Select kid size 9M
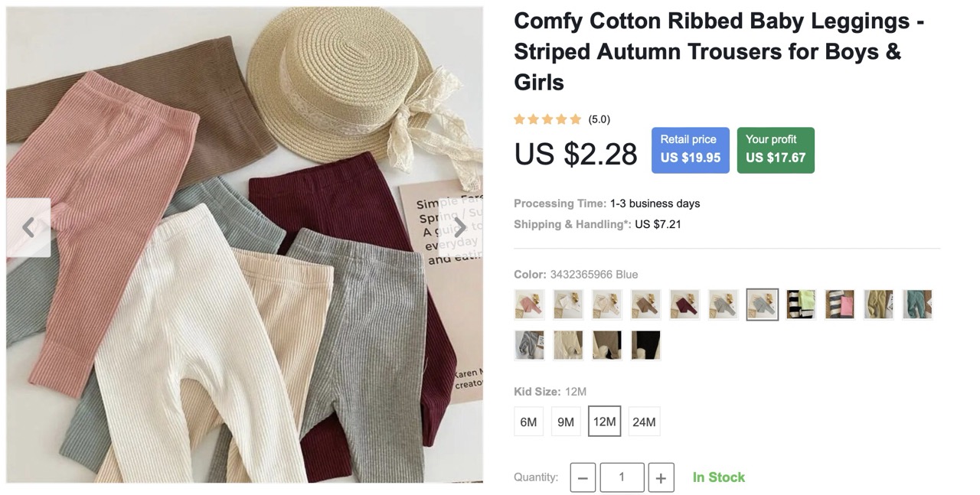 point(566,422)
